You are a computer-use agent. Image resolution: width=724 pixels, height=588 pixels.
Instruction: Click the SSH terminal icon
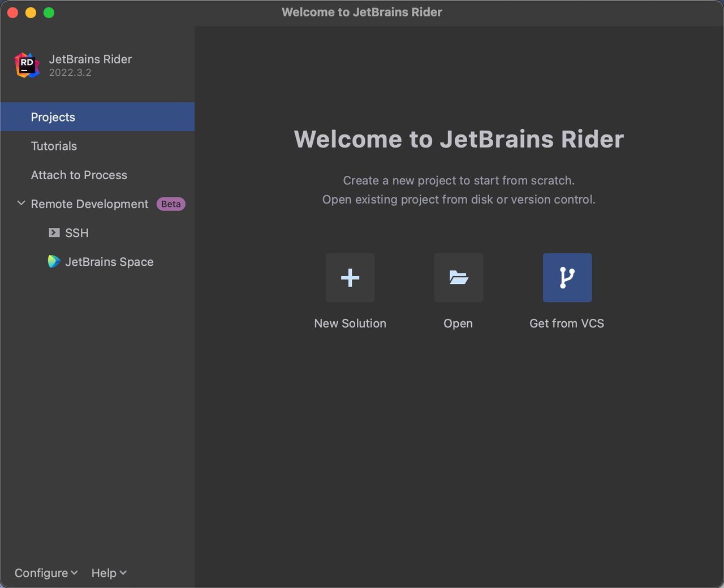point(54,232)
